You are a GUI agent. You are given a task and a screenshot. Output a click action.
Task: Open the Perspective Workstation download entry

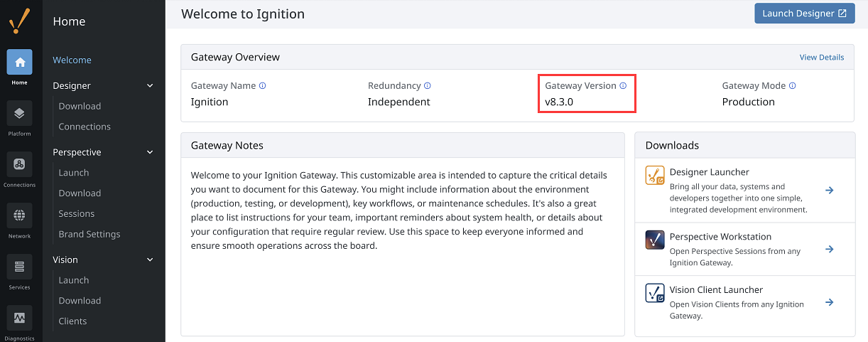point(744,249)
